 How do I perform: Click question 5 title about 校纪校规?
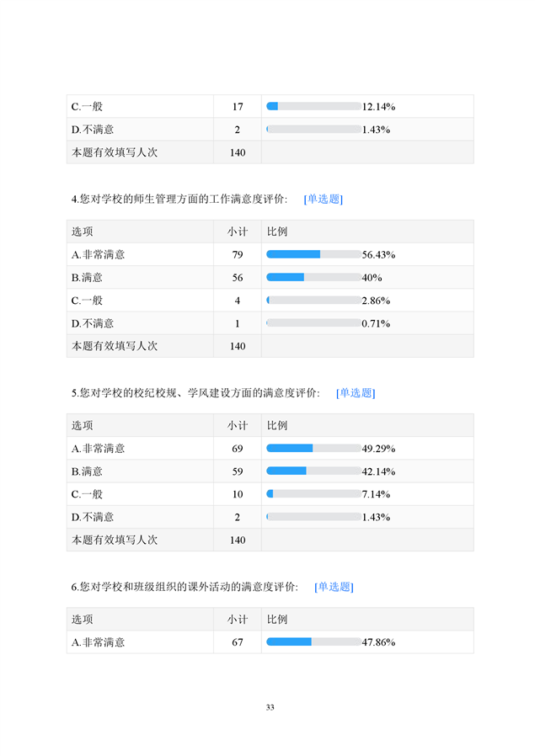click(195, 393)
